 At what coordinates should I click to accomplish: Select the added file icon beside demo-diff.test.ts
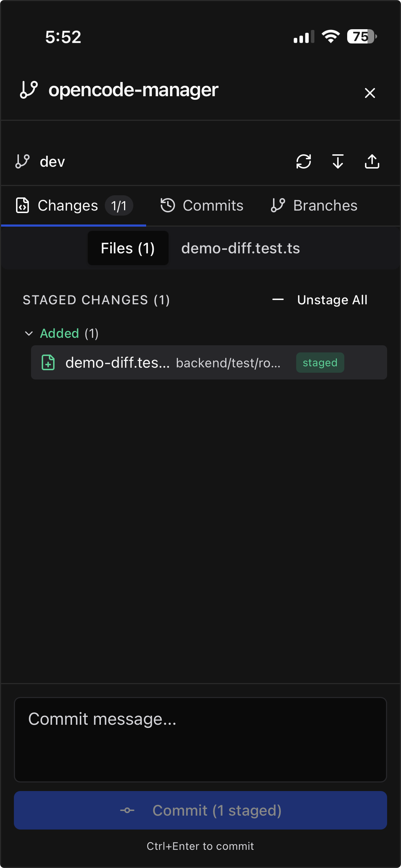click(48, 362)
